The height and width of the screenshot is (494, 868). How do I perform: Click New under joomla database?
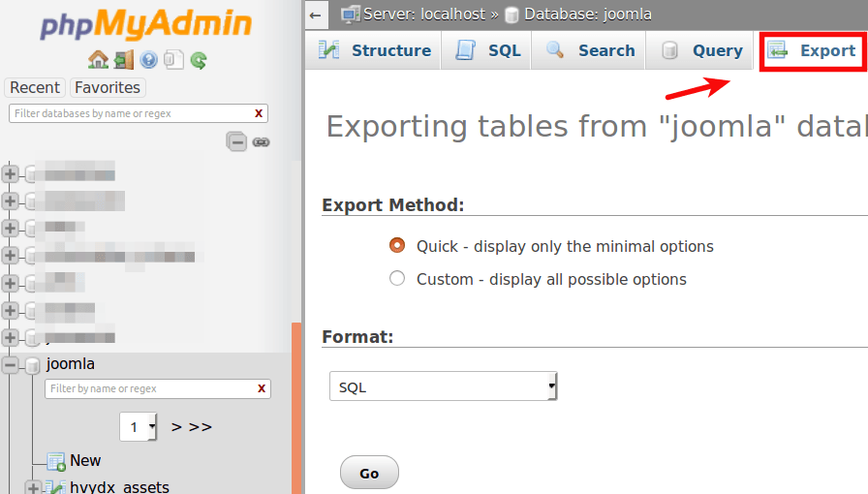(85, 461)
